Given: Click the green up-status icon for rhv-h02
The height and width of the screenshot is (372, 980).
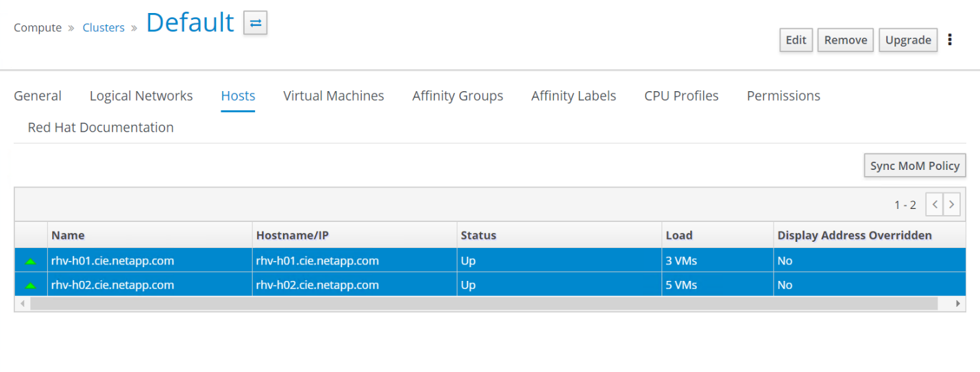Looking at the screenshot, I should (30, 285).
